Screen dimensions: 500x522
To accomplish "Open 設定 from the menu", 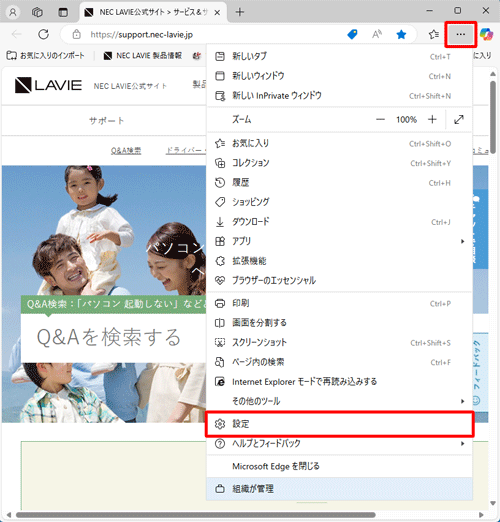I will 339,424.
